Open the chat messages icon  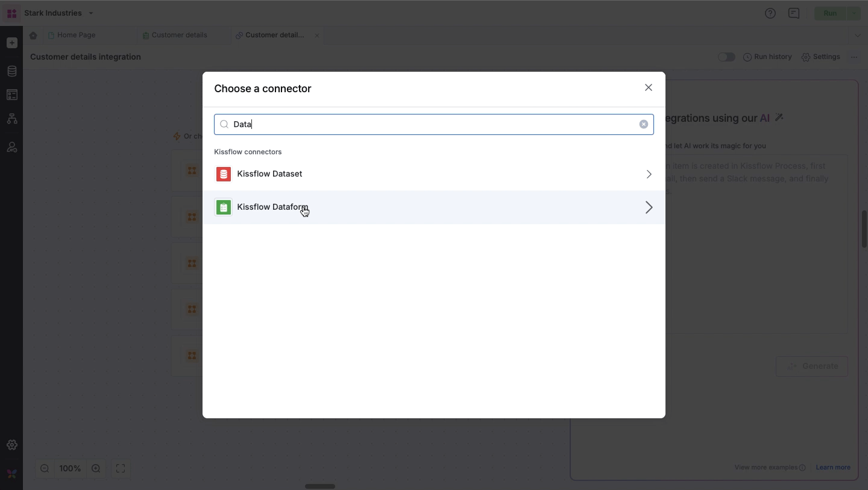tap(793, 13)
